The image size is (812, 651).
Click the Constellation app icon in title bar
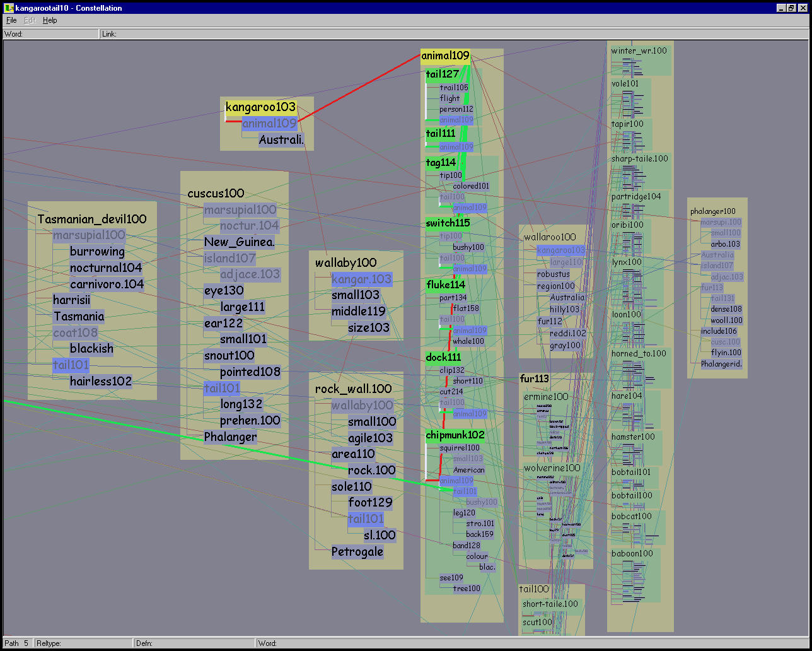(8, 8)
